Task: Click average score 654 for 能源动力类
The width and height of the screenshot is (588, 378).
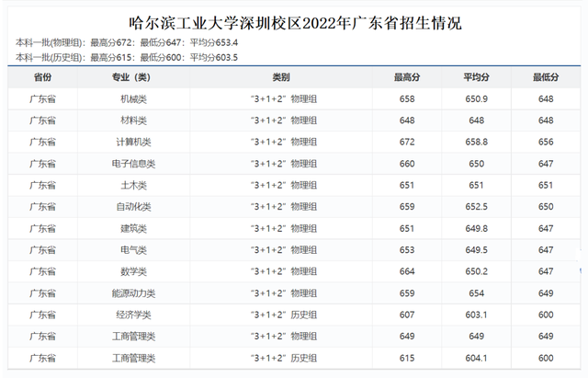Action: (x=476, y=293)
